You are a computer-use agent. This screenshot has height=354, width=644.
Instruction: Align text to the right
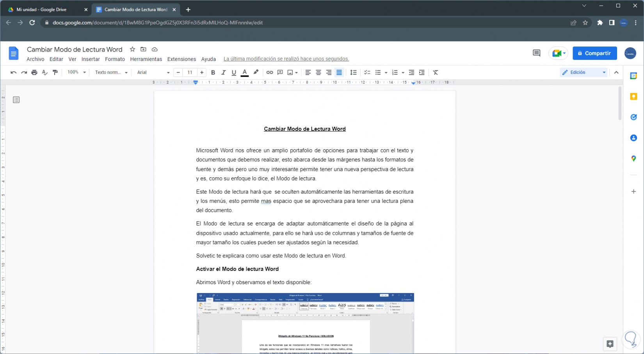pyautogui.click(x=329, y=72)
